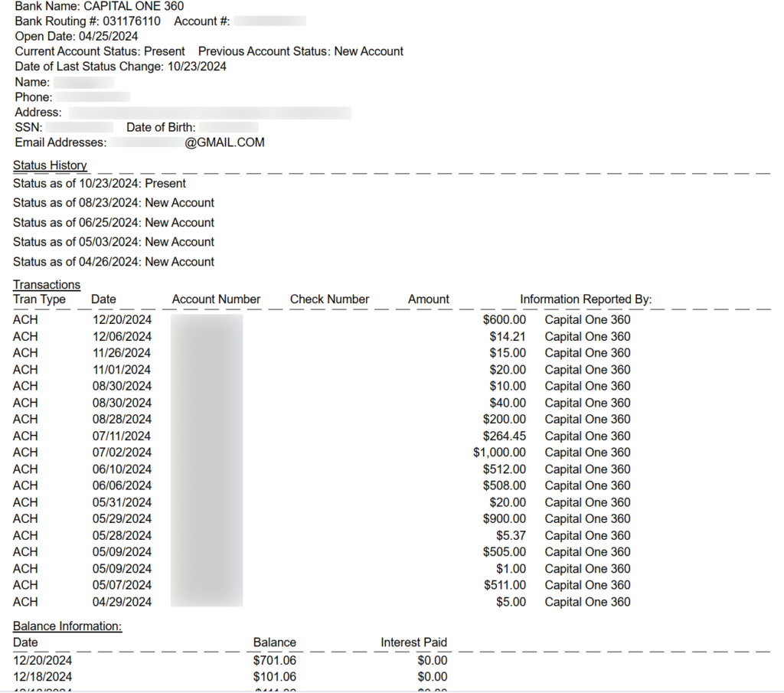The height and width of the screenshot is (693, 784).
Task: Click 'ACH' in the 05/07/2024 row
Action: 25,585
